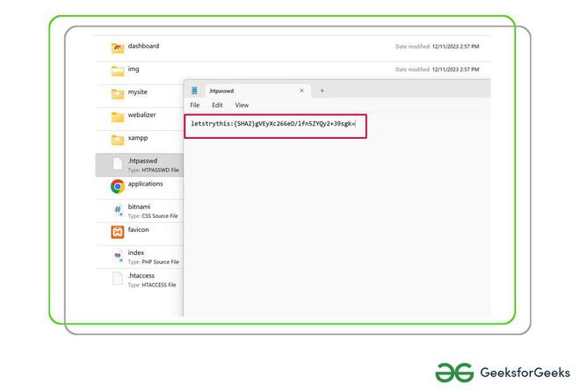Image resolution: width=580 pixels, height=392 pixels.
Task: Open the Edit menu in Notepad
Action: (217, 105)
